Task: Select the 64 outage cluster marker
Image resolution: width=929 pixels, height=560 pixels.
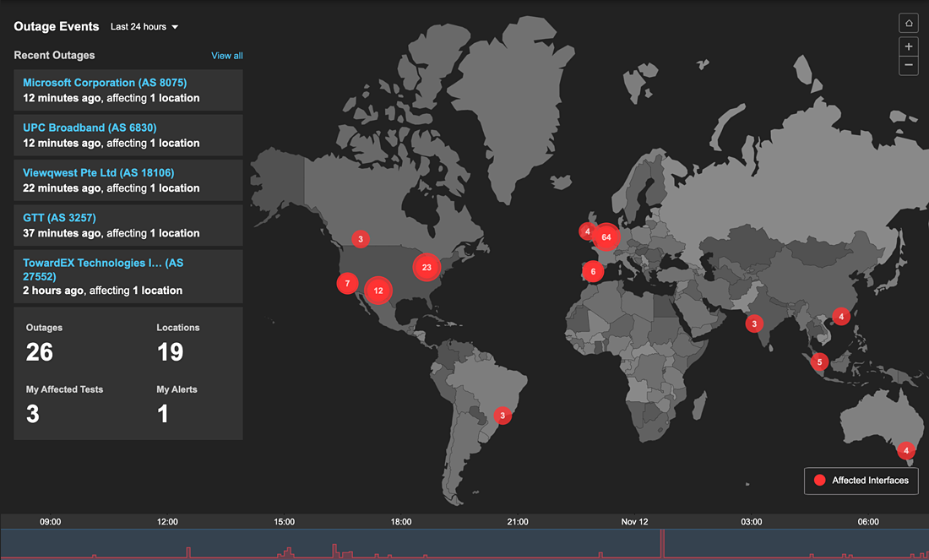Action: [606, 237]
